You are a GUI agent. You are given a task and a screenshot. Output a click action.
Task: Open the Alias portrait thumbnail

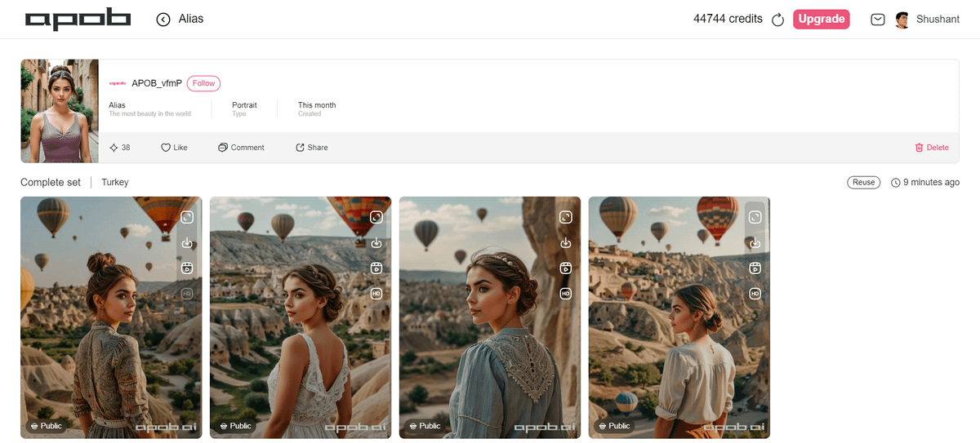tap(60, 111)
